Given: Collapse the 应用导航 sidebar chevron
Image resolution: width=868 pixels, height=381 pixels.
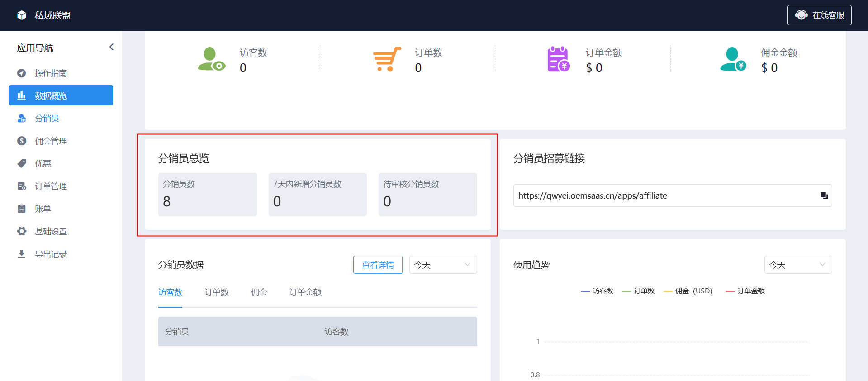Looking at the screenshot, I should [111, 47].
